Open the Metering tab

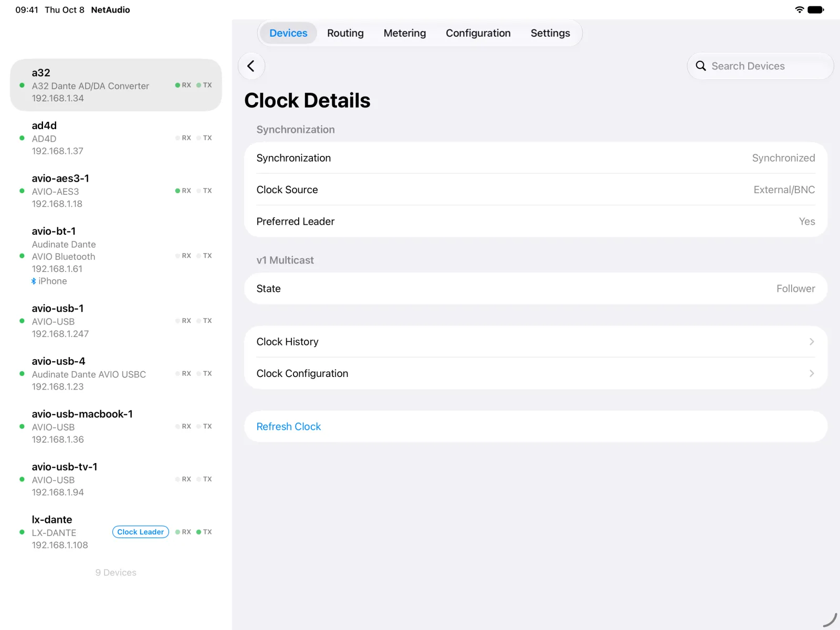tap(405, 33)
